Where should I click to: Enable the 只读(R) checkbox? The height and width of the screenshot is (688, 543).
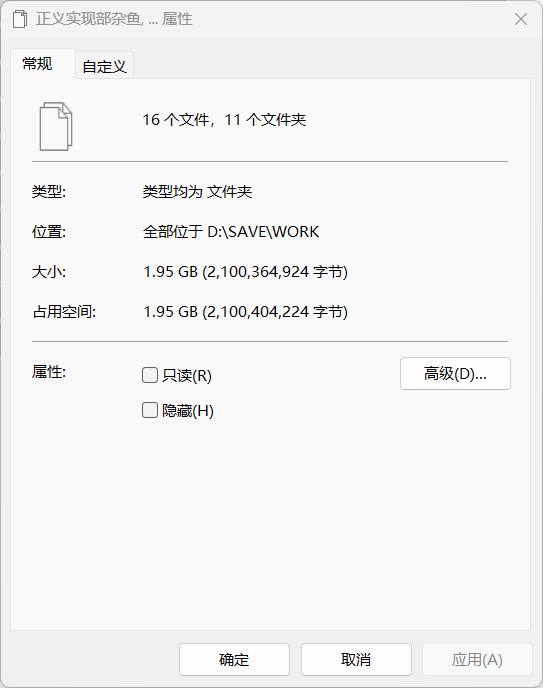(x=150, y=375)
